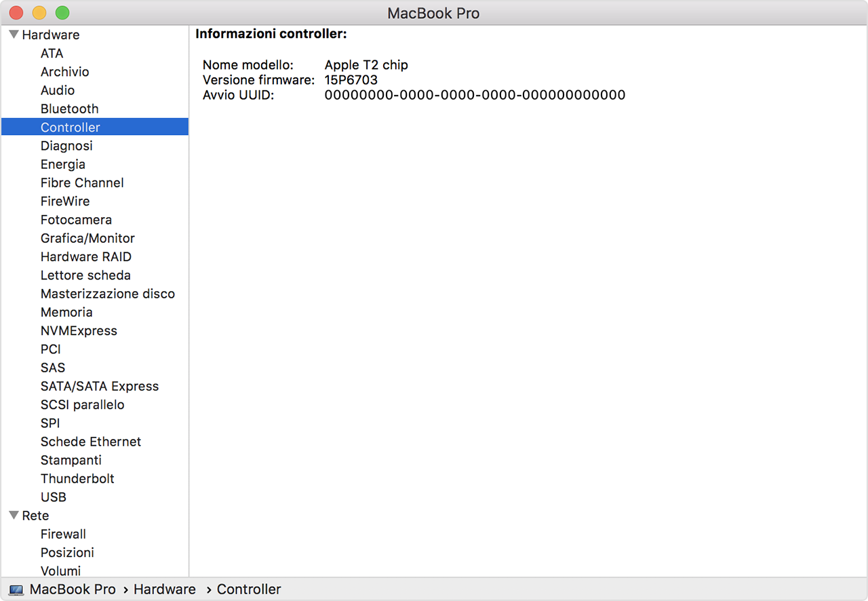View Grafica/Monitor information
868x601 pixels.
pyautogui.click(x=87, y=238)
